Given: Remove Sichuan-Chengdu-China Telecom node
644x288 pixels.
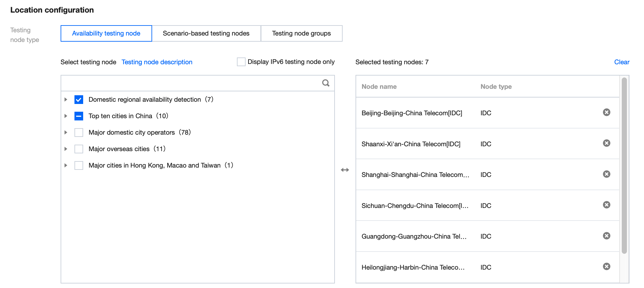Looking at the screenshot, I should pyautogui.click(x=606, y=205).
